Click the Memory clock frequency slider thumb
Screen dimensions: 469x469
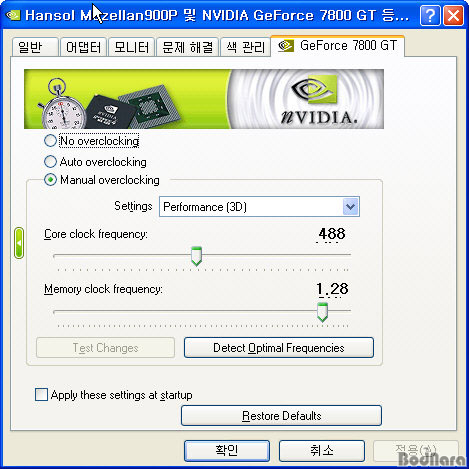pos(322,312)
